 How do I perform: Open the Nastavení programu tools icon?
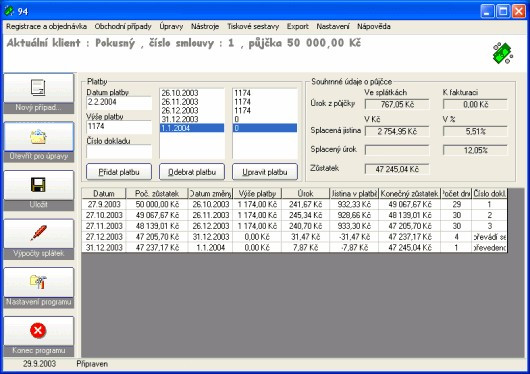pyautogui.click(x=38, y=282)
